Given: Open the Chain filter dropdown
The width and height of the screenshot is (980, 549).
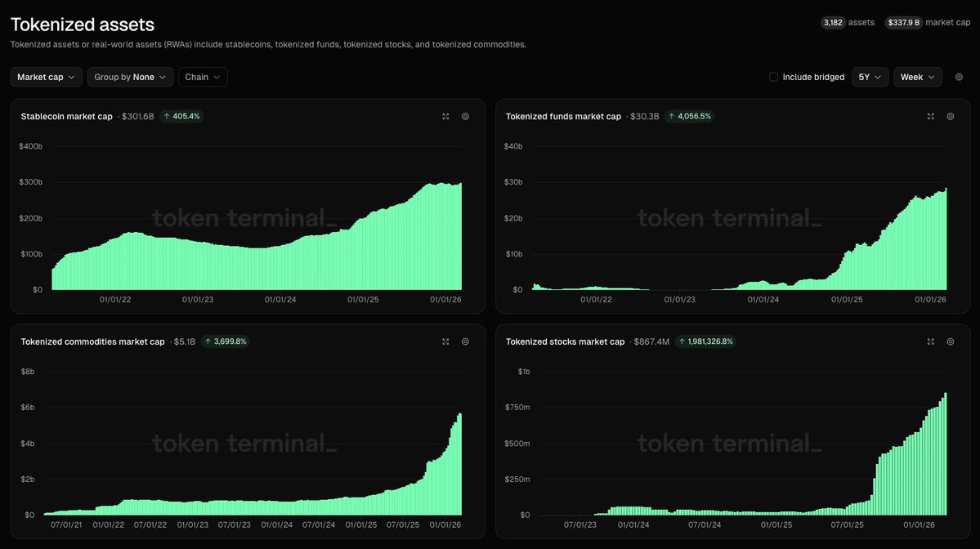Looking at the screenshot, I should click(201, 76).
